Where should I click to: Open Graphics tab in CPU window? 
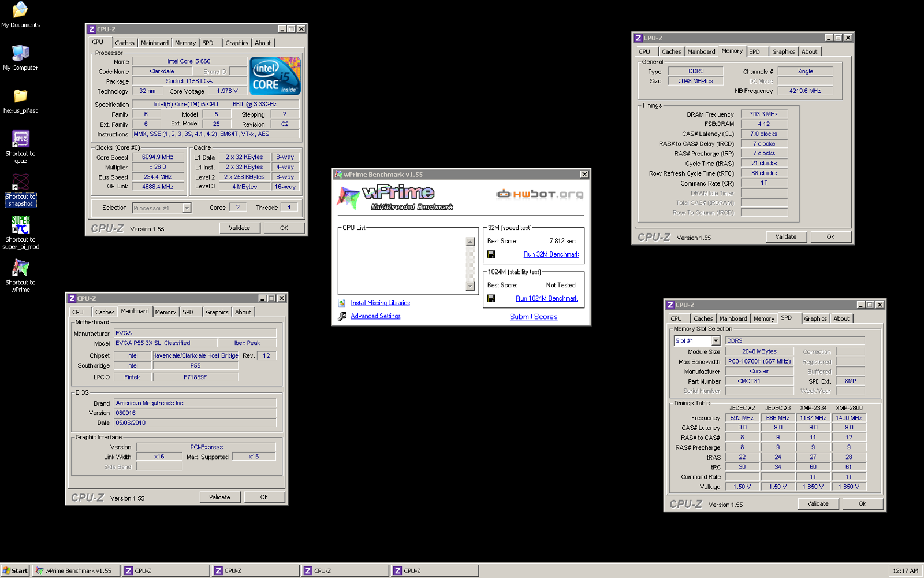tap(237, 43)
